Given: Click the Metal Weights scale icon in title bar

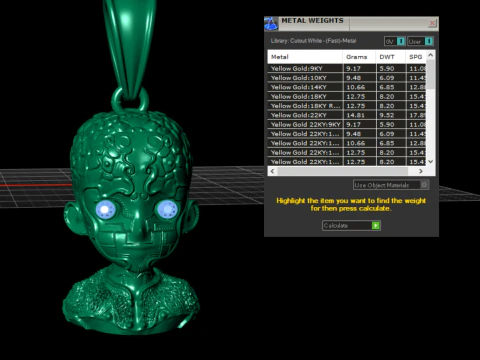Looking at the screenshot, I should click(x=271, y=24).
